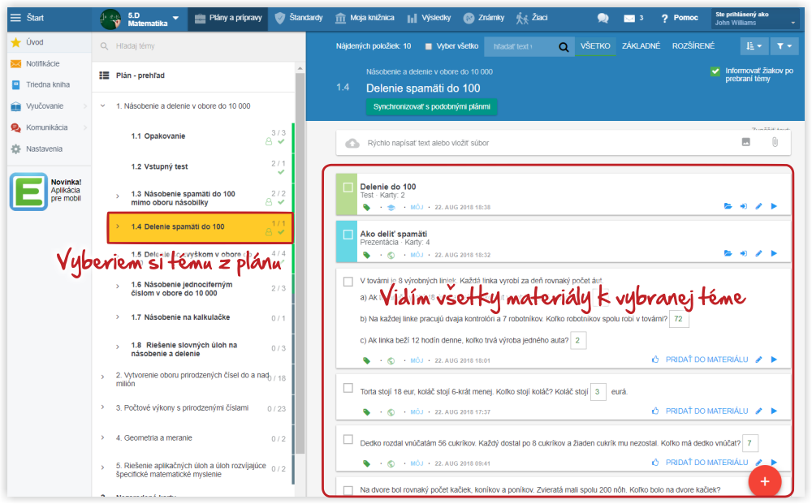Edit Ako deliť spamäti with pencil icon

point(758,253)
